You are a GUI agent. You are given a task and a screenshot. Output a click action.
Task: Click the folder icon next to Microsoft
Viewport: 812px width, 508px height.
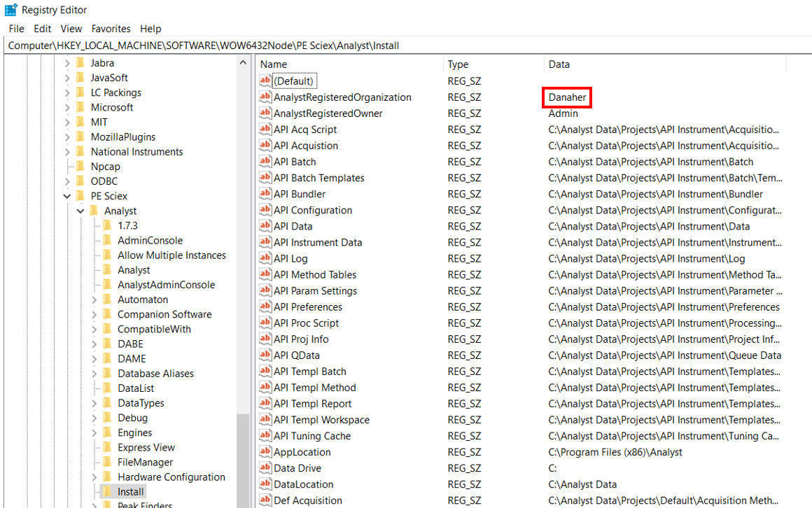click(80, 107)
